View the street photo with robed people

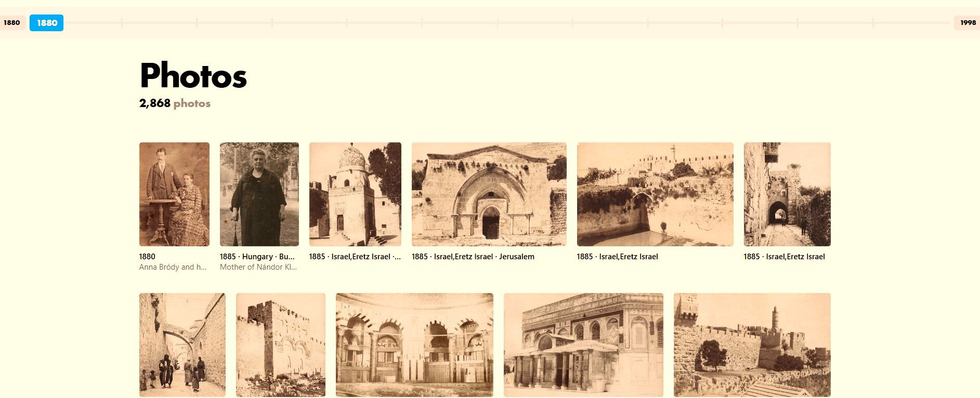(182, 345)
